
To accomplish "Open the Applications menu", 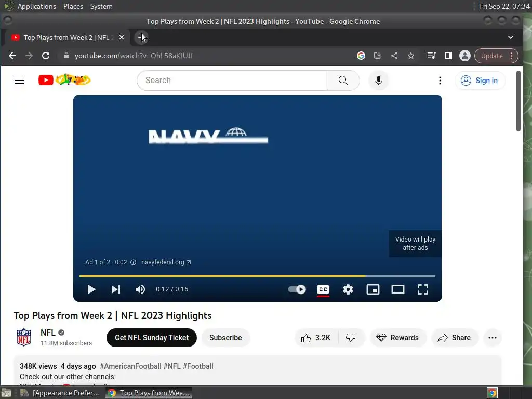I will coord(37,6).
